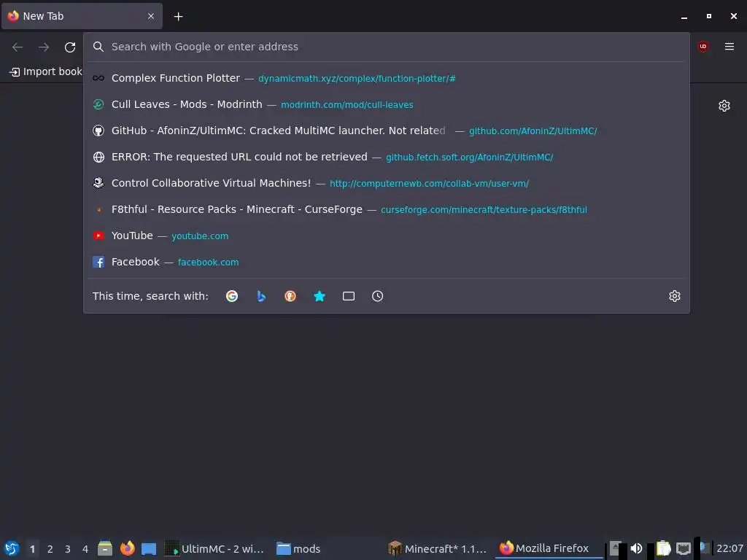Switch to workspace 1 in taskbar
Screen dimensions: 747x560
(32, 549)
